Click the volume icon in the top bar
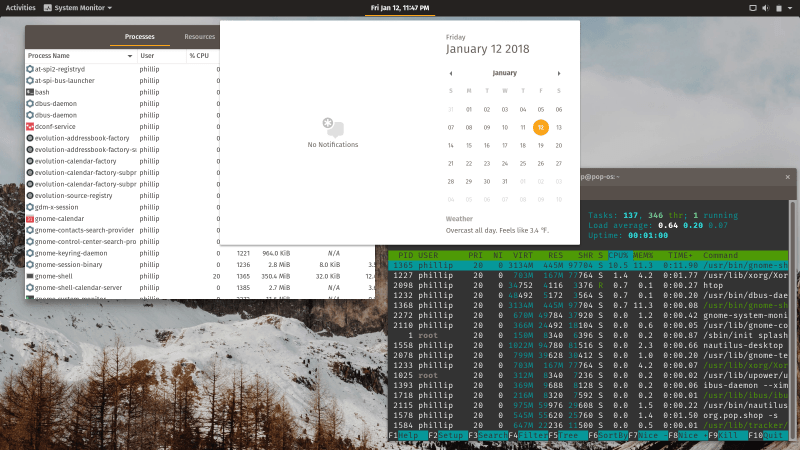Viewport: 800px width, 450px height. coord(765,8)
